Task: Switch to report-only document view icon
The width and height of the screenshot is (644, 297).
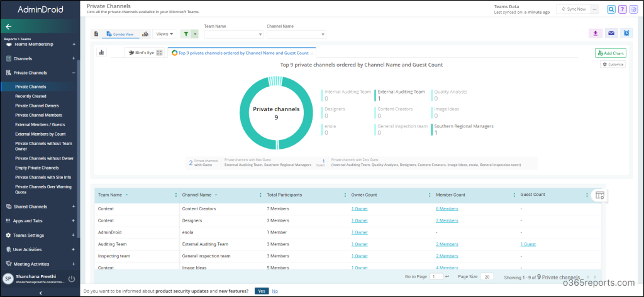Action: coord(96,34)
